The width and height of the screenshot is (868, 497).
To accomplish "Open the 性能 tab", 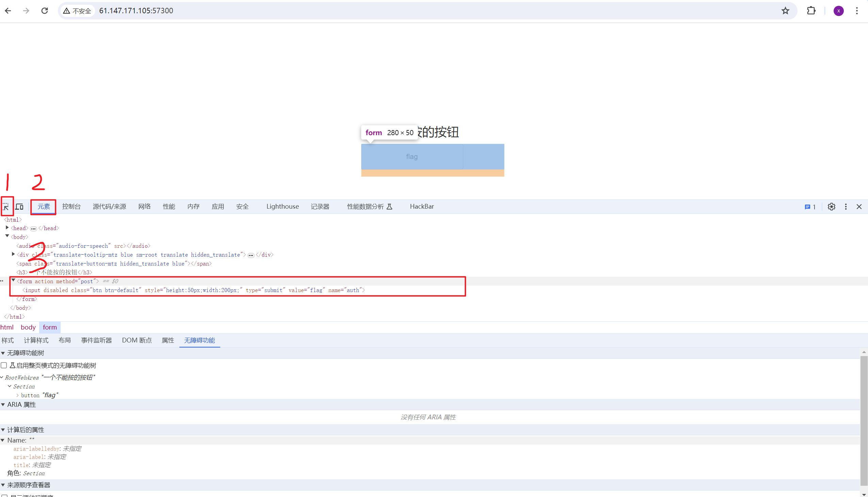I will [x=169, y=207].
